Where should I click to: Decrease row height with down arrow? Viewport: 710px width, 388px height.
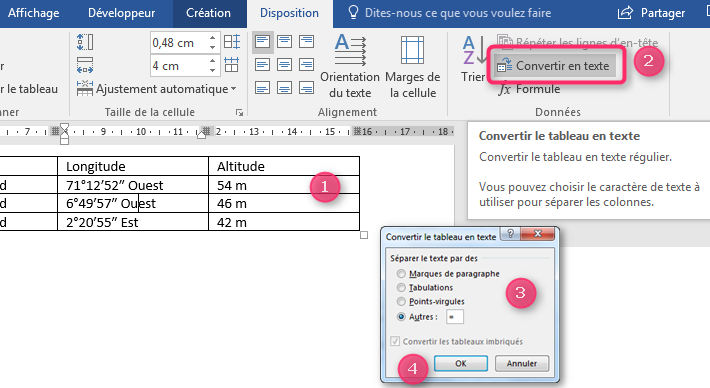[213, 47]
